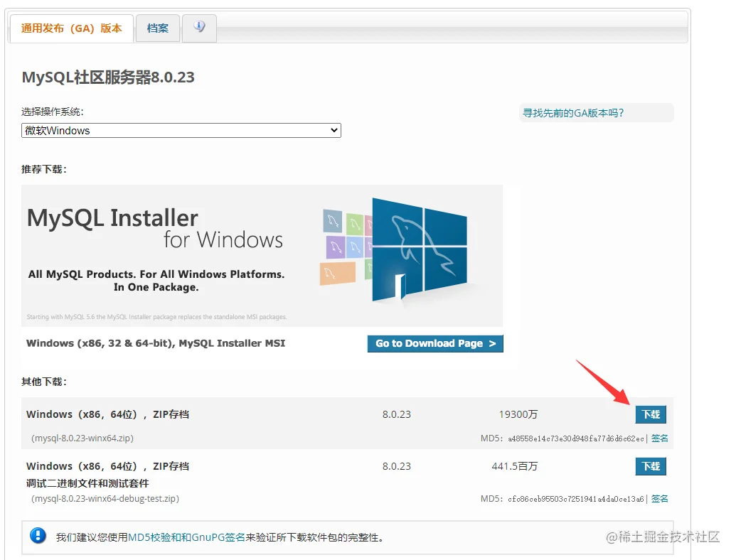
Task: Click Windows (x86, 32 & 64-bit), MySQL Installer MSI text
Action: click(x=156, y=343)
